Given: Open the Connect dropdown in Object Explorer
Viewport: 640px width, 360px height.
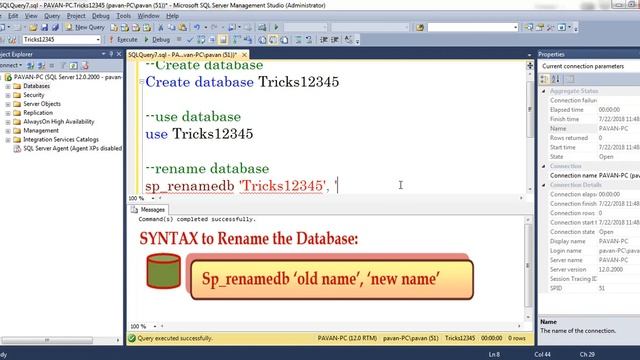Looking at the screenshot, I should pos(20,65).
